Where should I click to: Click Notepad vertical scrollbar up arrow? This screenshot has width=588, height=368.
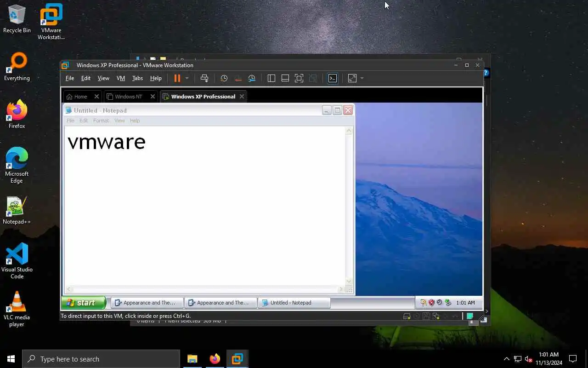tap(349, 131)
